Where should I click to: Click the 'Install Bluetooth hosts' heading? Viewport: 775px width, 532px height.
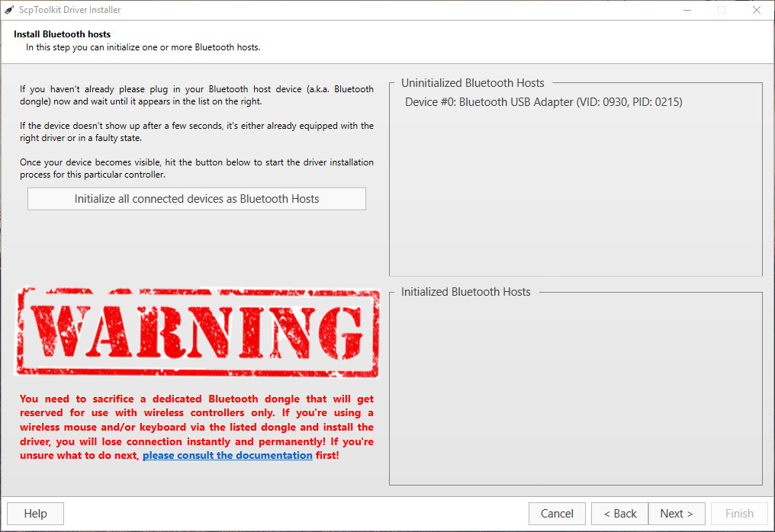63,34
